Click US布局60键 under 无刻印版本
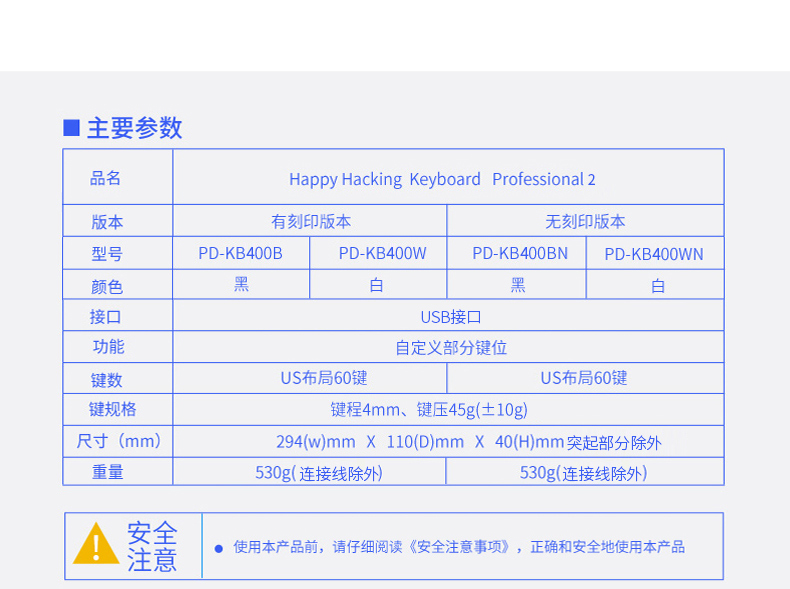The image size is (790, 589). pyautogui.click(x=584, y=378)
